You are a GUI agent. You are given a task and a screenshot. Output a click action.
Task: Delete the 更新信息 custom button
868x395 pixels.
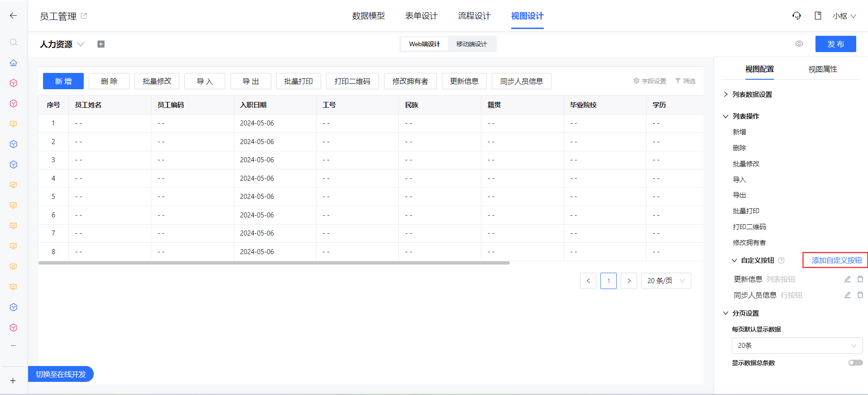click(860, 279)
